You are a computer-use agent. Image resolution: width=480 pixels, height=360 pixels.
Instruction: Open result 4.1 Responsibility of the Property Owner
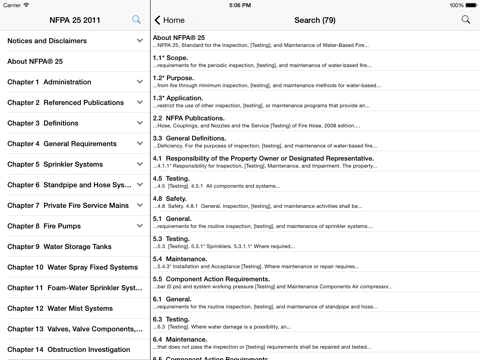coord(316,162)
